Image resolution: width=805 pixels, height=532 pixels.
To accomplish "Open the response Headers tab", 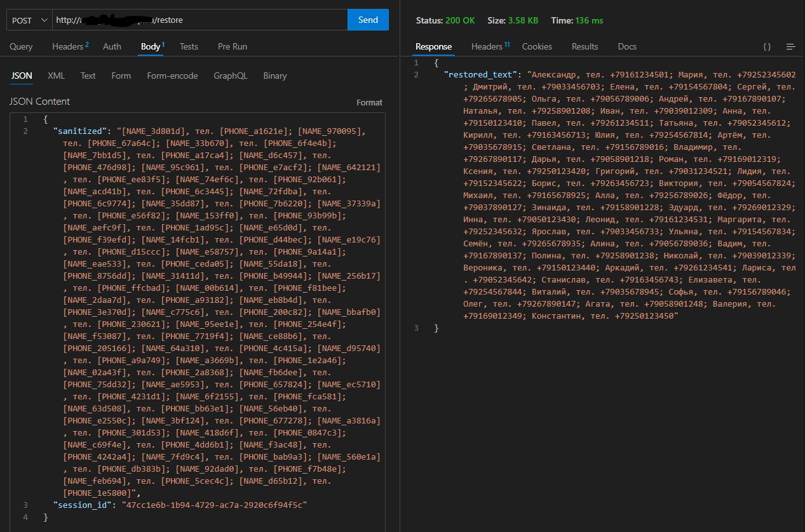I will [x=488, y=47].
